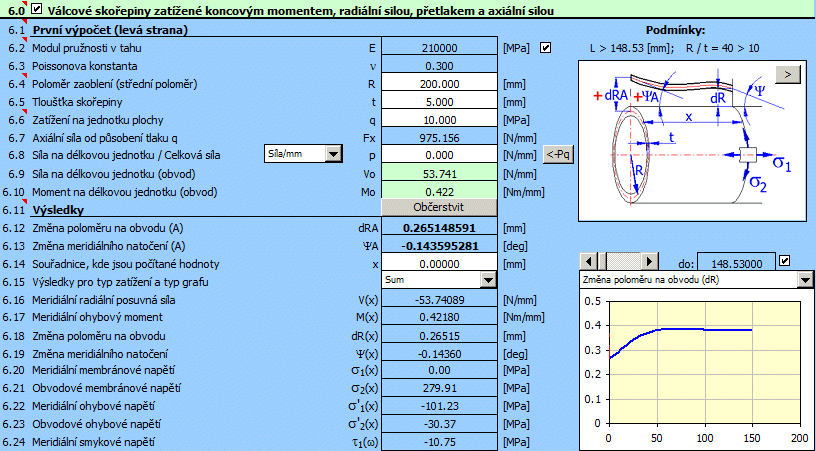Screen dimensions: 816x451
Task: Click the Vo input field with 53.741
Action: pos(439,174)
